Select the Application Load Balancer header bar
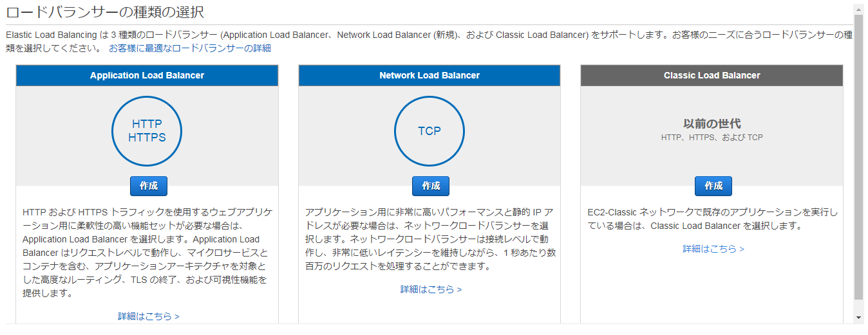 [x=147, y=75]
